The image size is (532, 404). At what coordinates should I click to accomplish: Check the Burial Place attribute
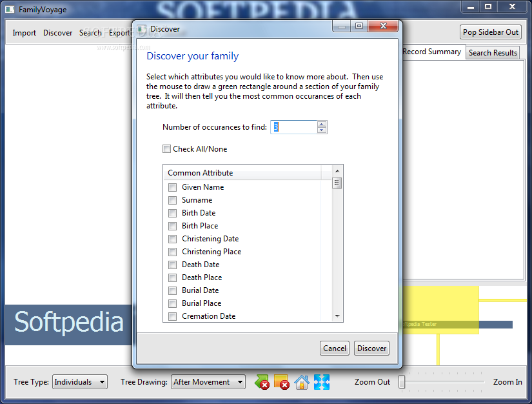click(172, 303)
